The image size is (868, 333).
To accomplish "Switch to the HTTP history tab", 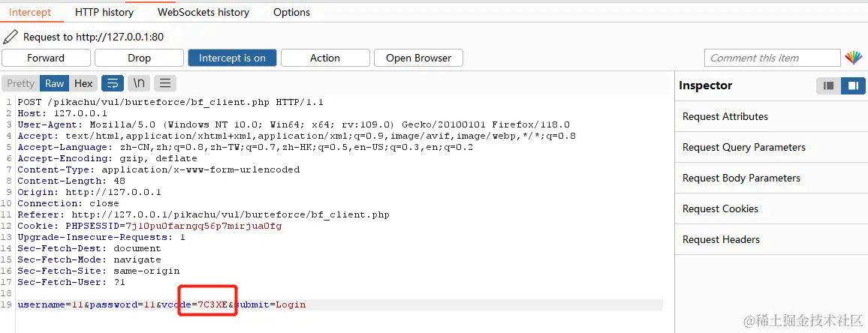I will click(104, 12).
